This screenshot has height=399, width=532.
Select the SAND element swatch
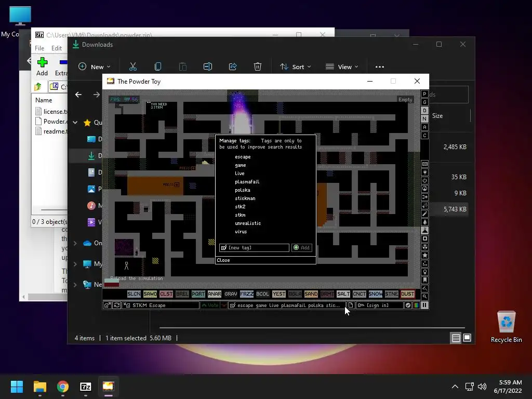[x=311, y=294]
